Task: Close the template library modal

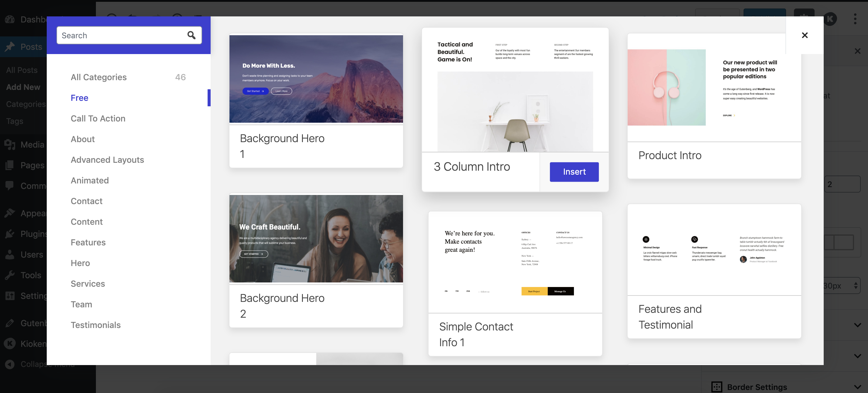Action: point(805,36)
